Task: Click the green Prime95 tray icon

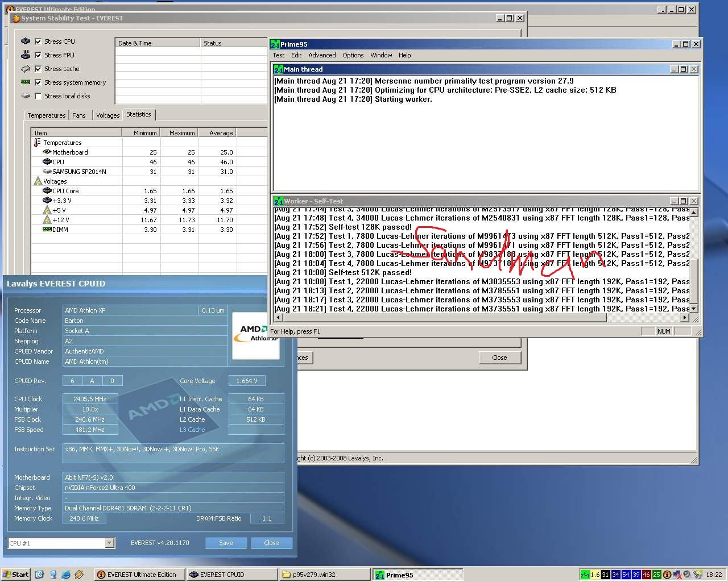Action: pyautogui.click(x=585, y=575)
